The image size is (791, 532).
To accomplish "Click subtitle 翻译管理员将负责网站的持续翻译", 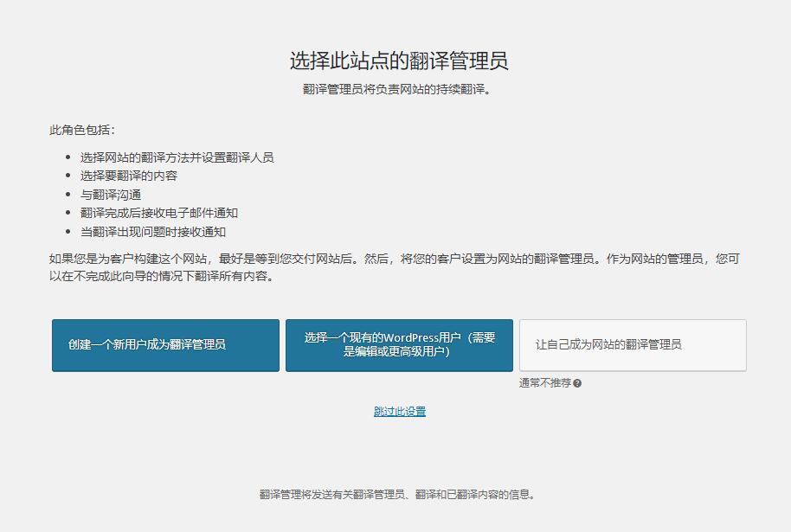I will coord(396,89).
